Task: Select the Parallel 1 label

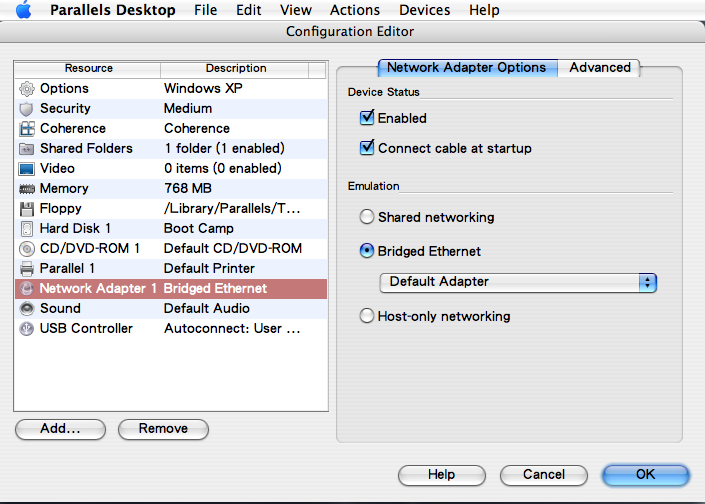Action: (67, 268)
